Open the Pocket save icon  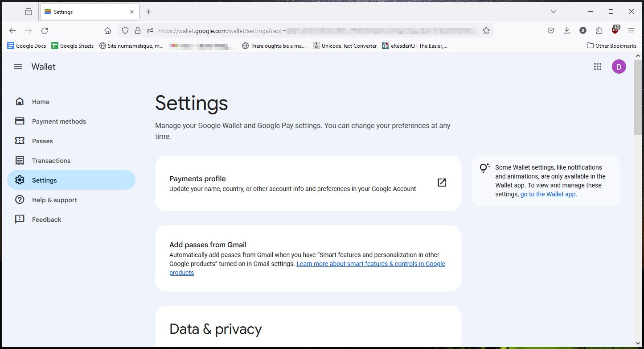click(x=551, y=30)
